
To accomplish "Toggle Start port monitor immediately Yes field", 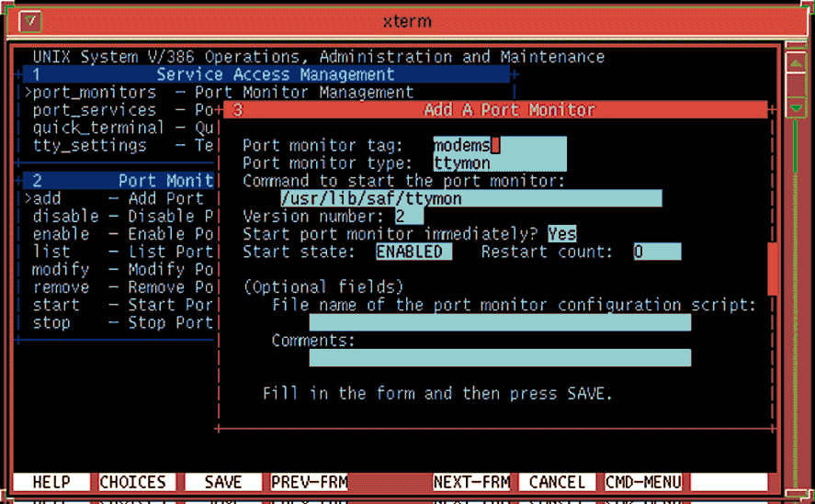I will click(x=561, y=234).
